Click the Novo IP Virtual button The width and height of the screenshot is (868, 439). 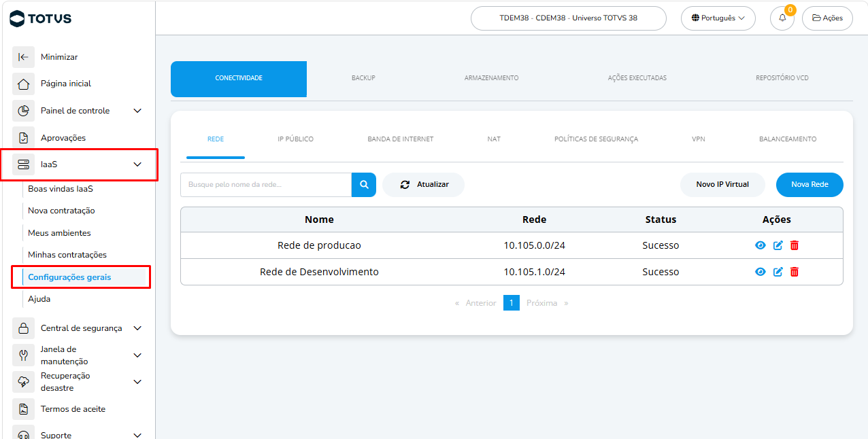pos(722,185)
